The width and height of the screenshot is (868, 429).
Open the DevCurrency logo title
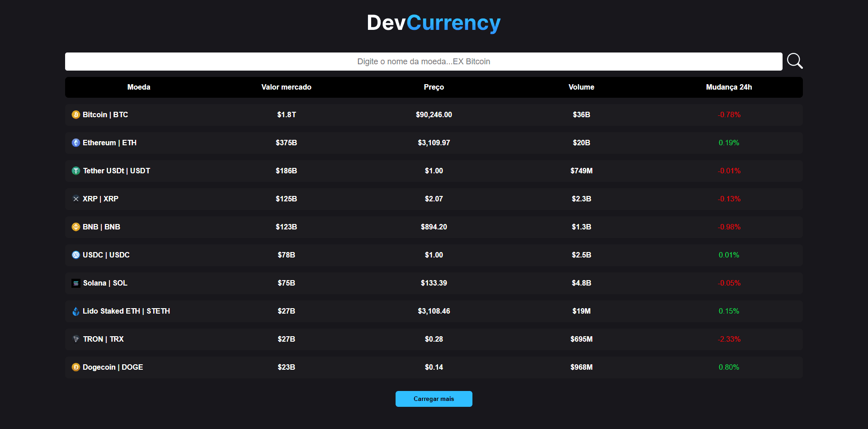(434, 23)
